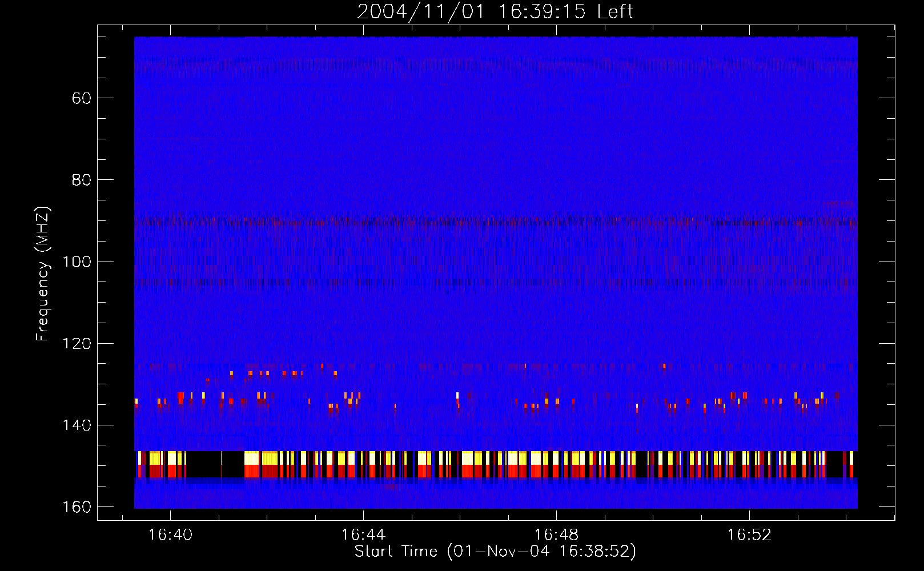Click the 60 frequency tick label

(x=82, y=98)
